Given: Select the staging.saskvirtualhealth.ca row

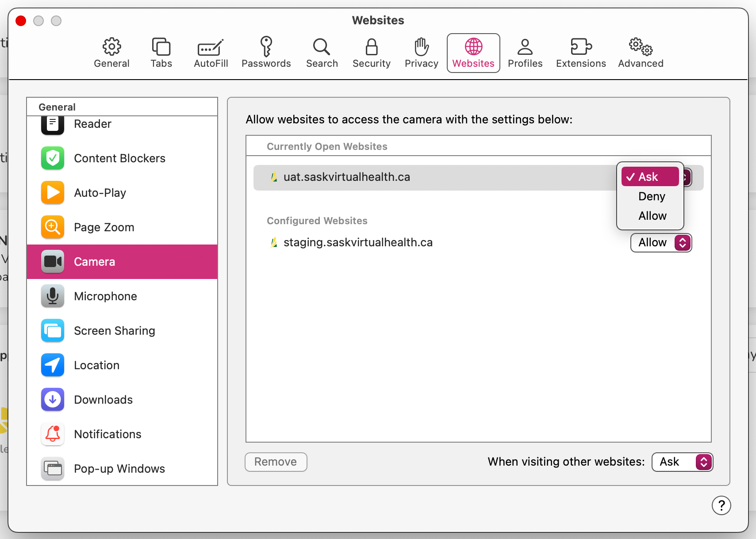Looking at the screenshot, I should click(x=478, y=243).
